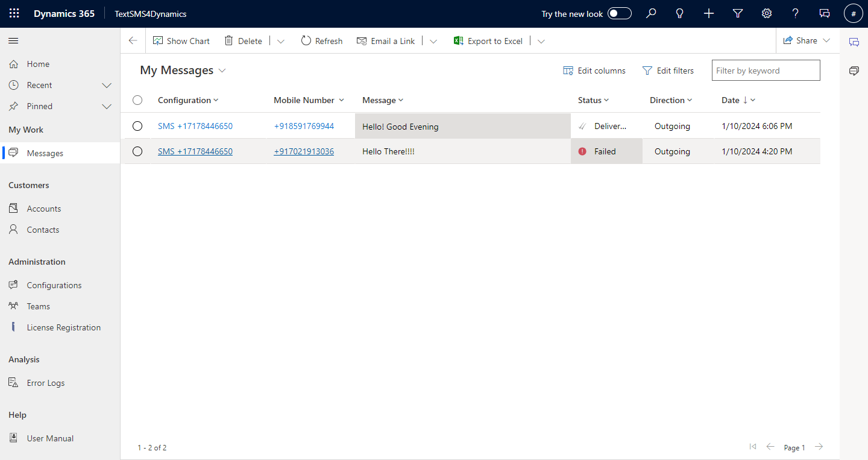Go to the Teams administration page
This screenshot has height=460, width=868.
click(x=37, y=306)
